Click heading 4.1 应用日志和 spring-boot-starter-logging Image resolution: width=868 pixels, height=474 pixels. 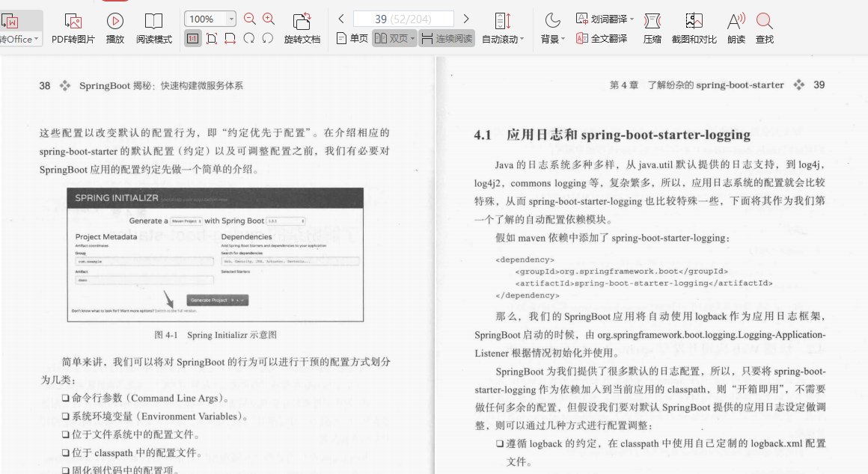pos(612,135)
